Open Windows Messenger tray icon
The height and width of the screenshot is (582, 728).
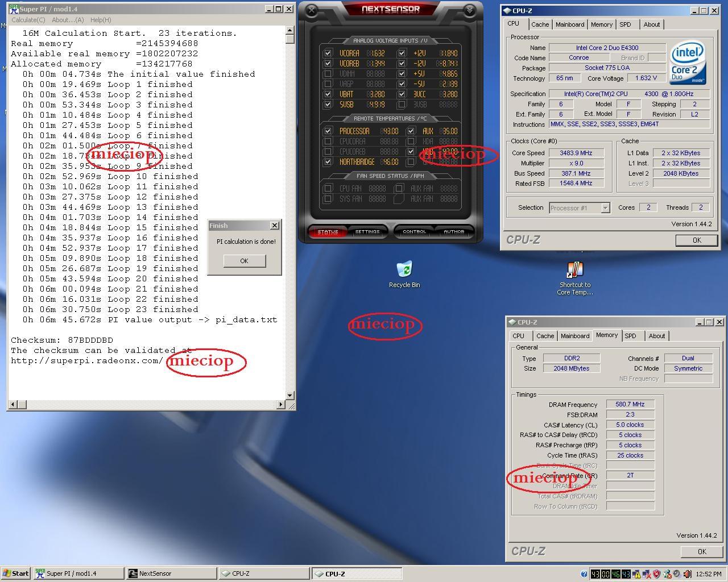667,574
